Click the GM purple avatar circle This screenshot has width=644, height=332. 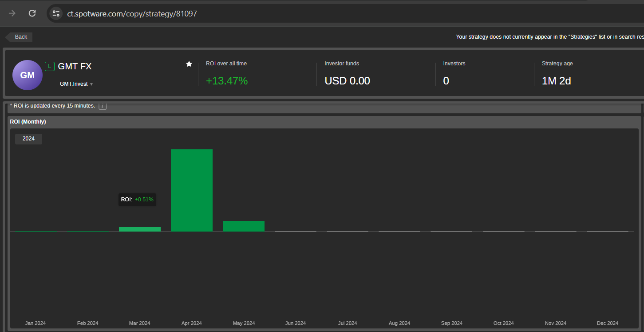tap(28, 75)
